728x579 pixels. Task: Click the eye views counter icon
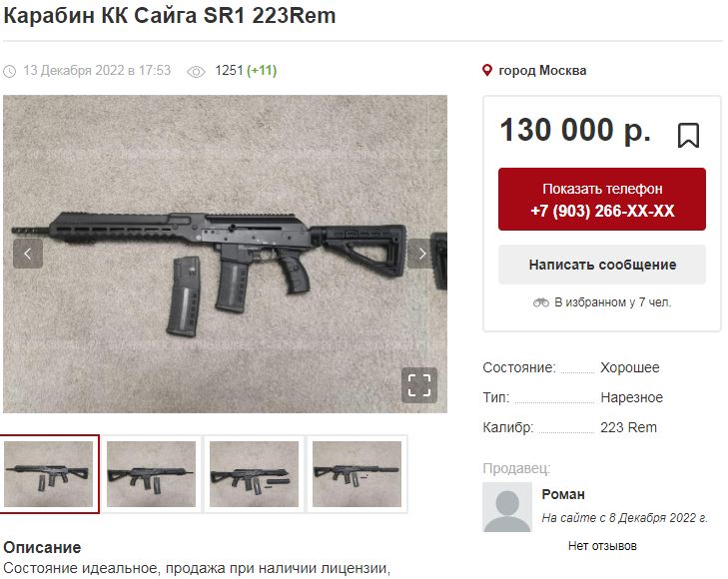pyautogui.click(x=196, y=72)
